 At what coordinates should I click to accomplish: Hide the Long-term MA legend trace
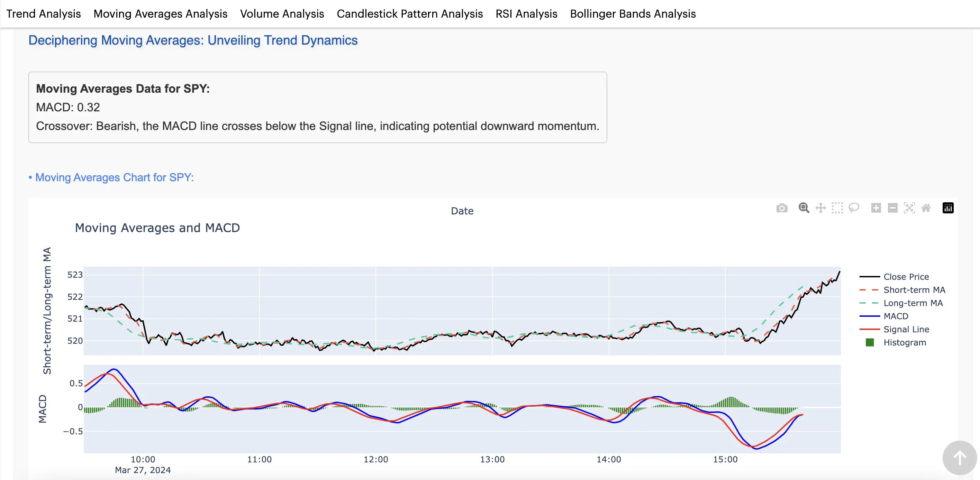901,303
